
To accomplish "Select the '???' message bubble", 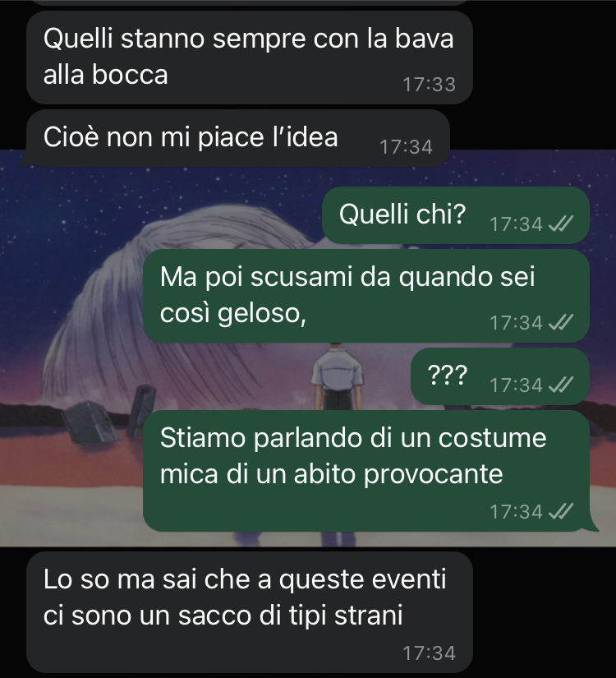I will click(x=499, y=376).
